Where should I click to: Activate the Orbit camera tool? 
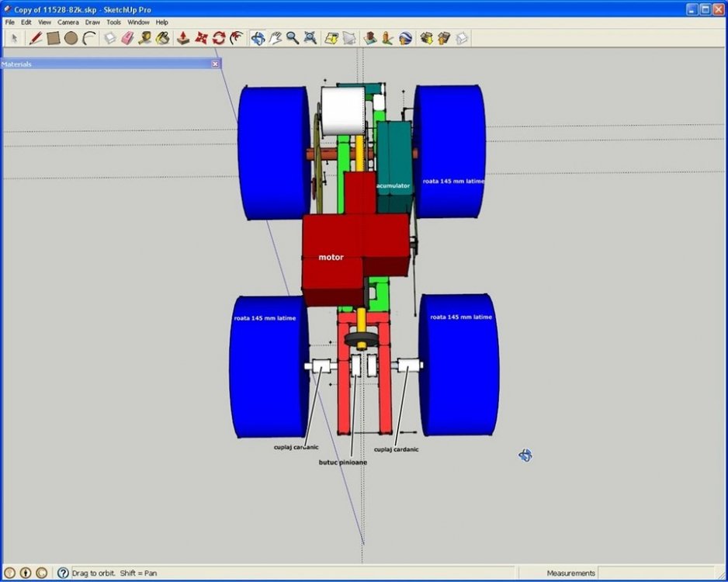258,38
